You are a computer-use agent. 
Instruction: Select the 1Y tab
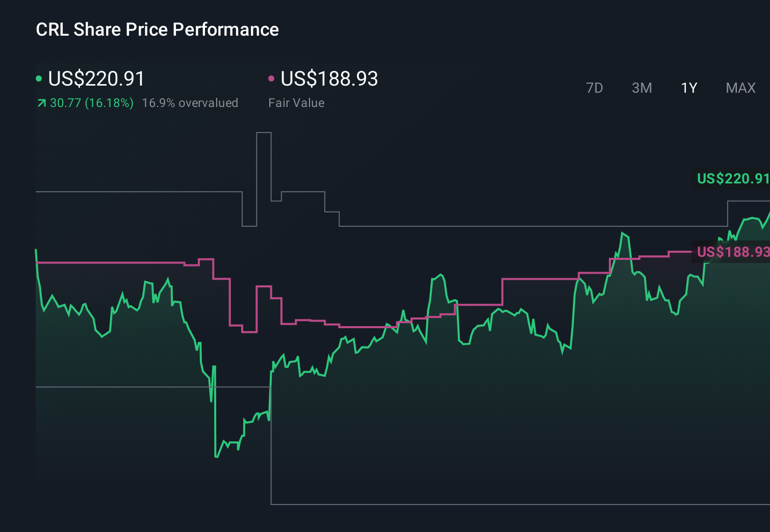(688, 88)
